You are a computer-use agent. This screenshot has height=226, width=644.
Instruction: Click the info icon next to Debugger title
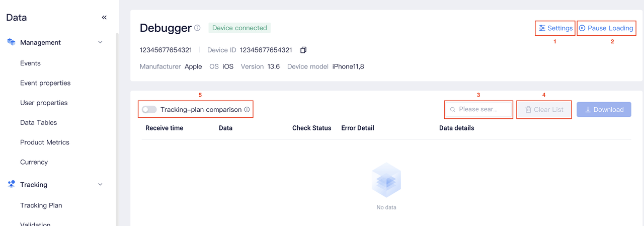click(197, 28)
